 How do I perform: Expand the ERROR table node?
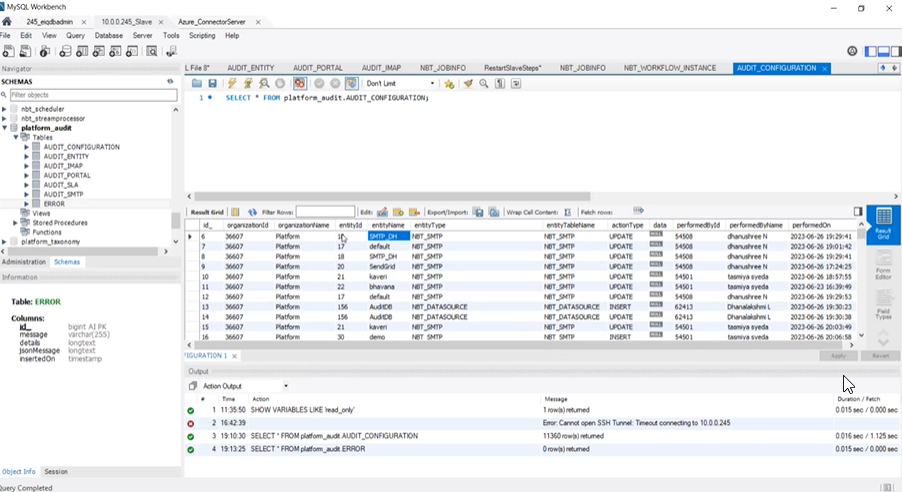pyautogui.click(x=26, y=204)
